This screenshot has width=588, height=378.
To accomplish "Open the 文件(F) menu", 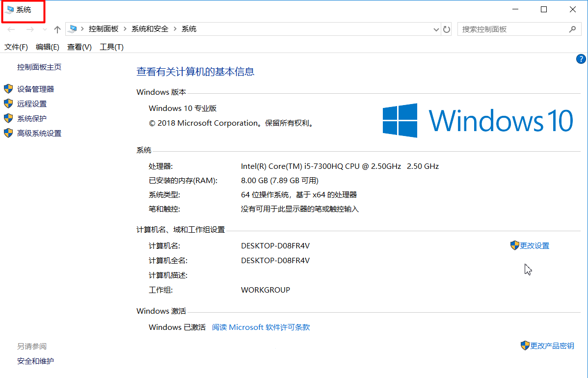I will (16, 47).
